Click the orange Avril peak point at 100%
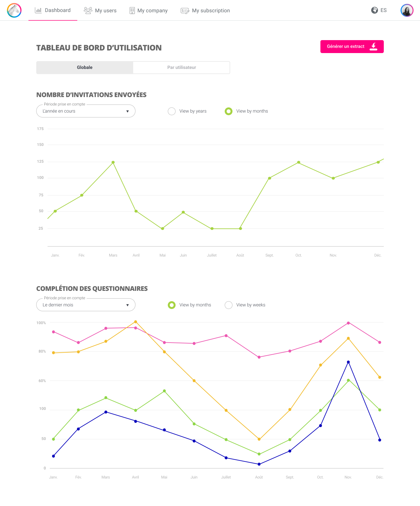 click(x=135, y=322)
